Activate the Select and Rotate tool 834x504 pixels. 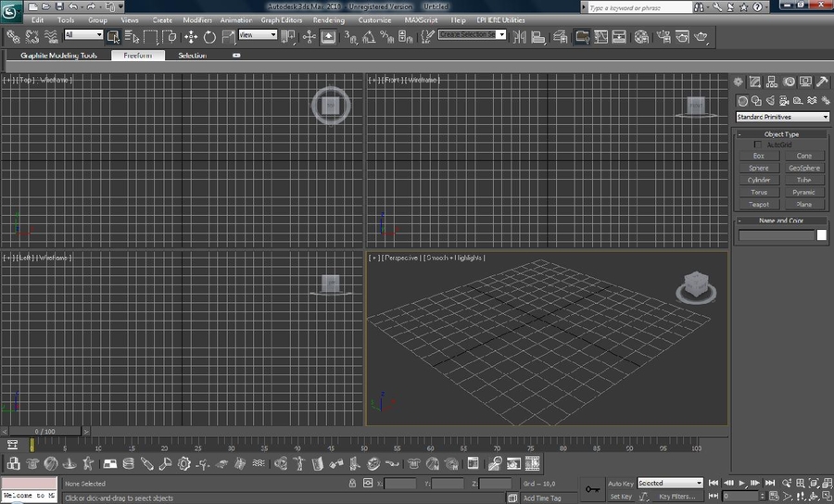(x=209, y=37)
